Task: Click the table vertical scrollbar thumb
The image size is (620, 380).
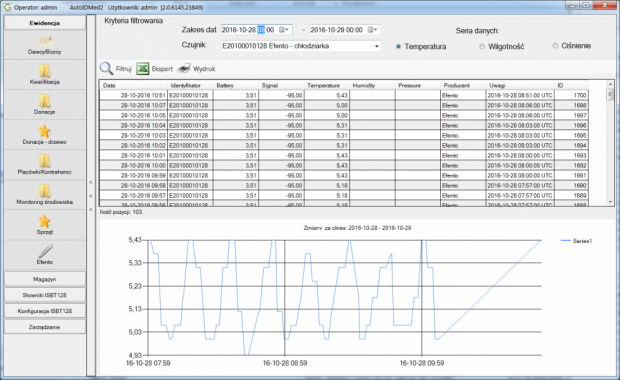Action: coord(610,94)
